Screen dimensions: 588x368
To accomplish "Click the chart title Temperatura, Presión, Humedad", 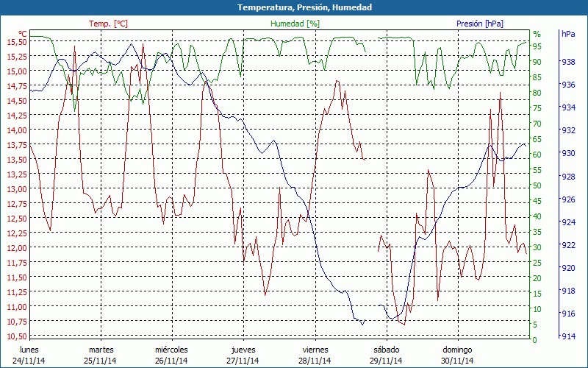I will (x=294, y=7).
